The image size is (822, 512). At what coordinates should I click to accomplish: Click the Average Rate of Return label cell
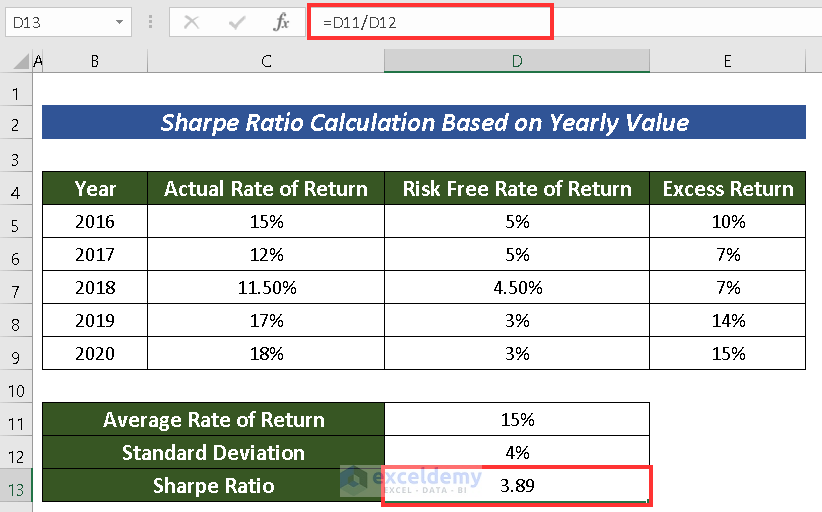(x=213, y=419)
